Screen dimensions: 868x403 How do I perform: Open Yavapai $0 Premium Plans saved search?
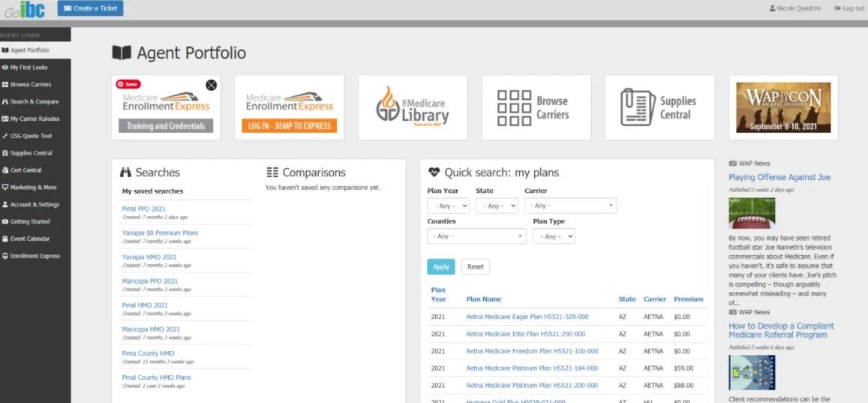(x=160, y=233)
